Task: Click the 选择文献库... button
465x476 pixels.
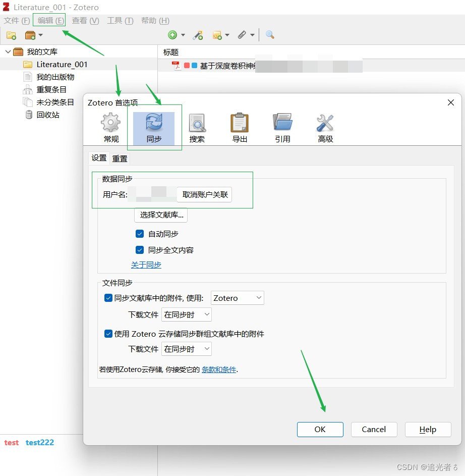Action: (x=161, y=215)
